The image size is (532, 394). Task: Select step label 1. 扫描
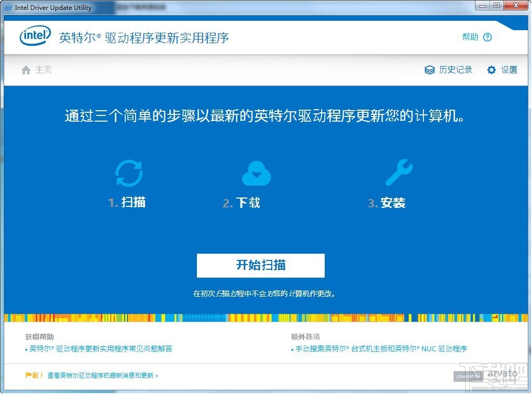pos(127,203)
